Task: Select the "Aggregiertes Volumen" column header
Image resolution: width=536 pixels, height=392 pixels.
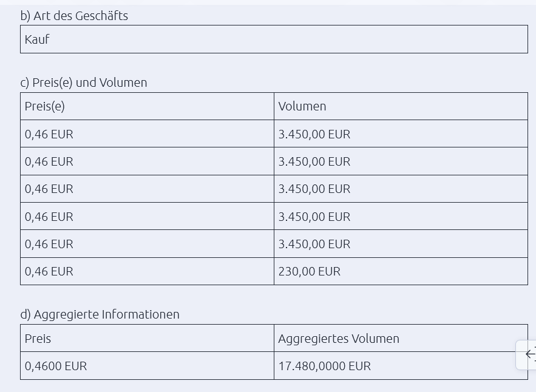Action: (x=339, y=339)
